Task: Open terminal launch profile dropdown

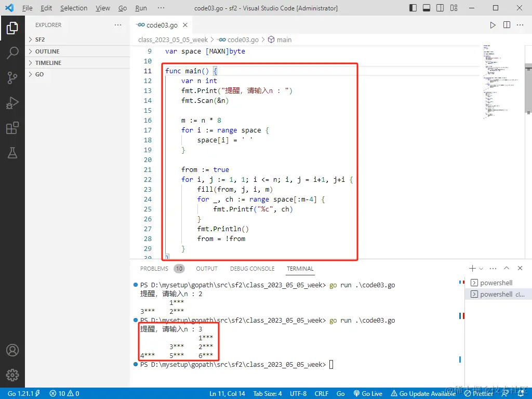Action: coord(481,269)
